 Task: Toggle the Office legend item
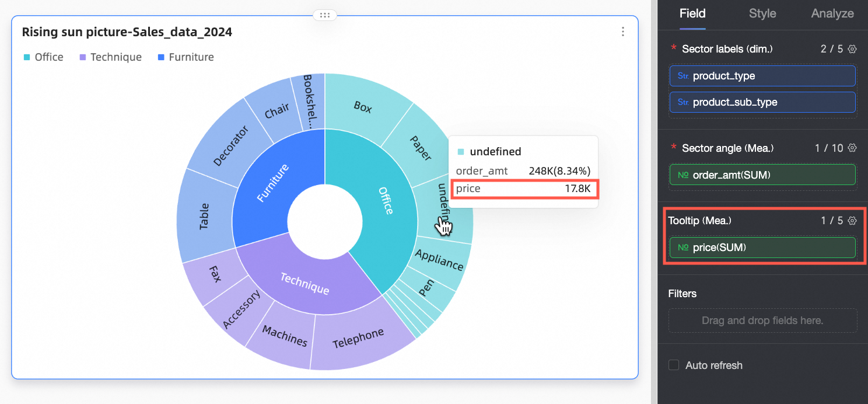43,57
